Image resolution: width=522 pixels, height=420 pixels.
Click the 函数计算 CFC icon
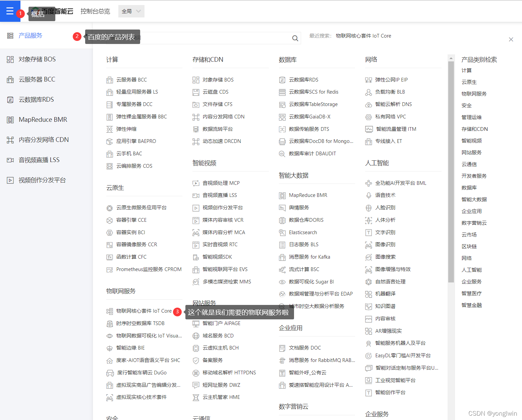110,257
